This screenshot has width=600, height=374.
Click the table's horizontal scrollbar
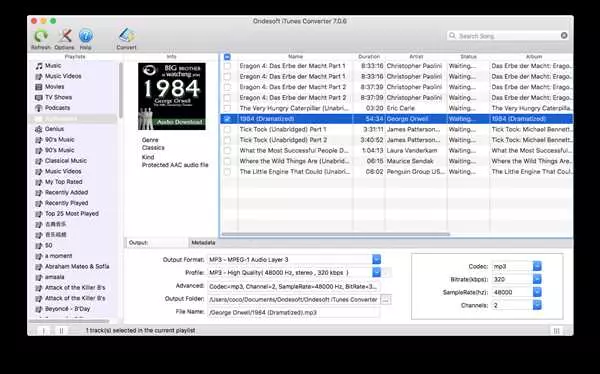pos(336,234)
